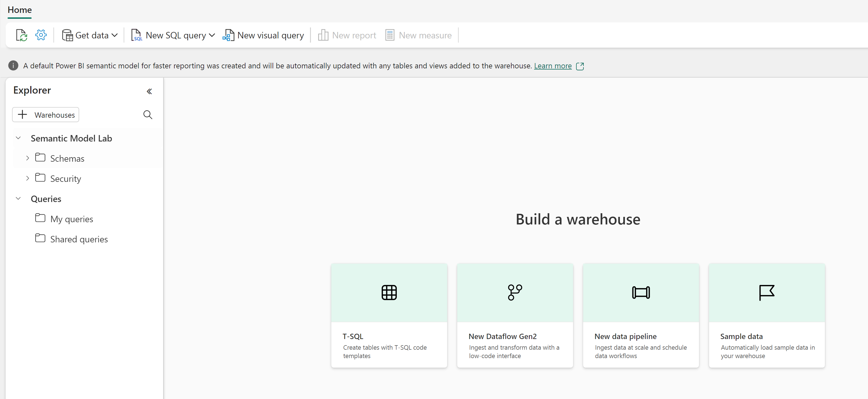Click the T-SQL warehouse creation icon
The image size is (868, 399).
[389, 293]
